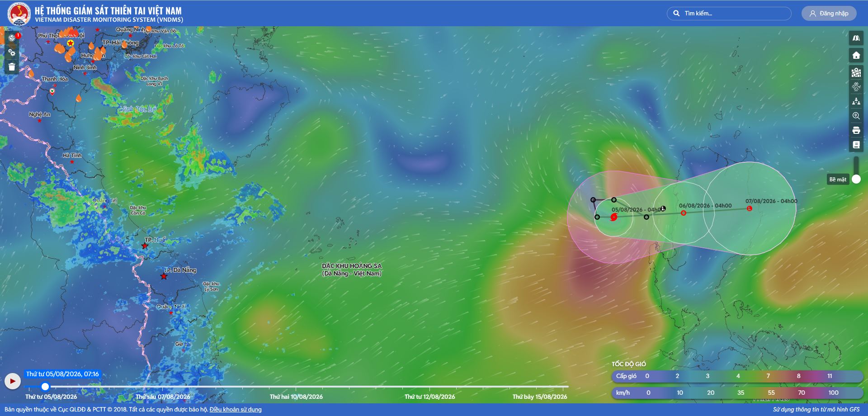Click the Đặc khu Cồn Cỏ label

(x=138, y=210)
